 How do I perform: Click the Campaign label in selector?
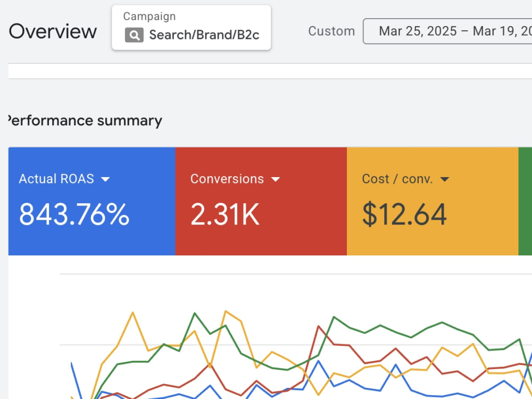pos(149,16)
